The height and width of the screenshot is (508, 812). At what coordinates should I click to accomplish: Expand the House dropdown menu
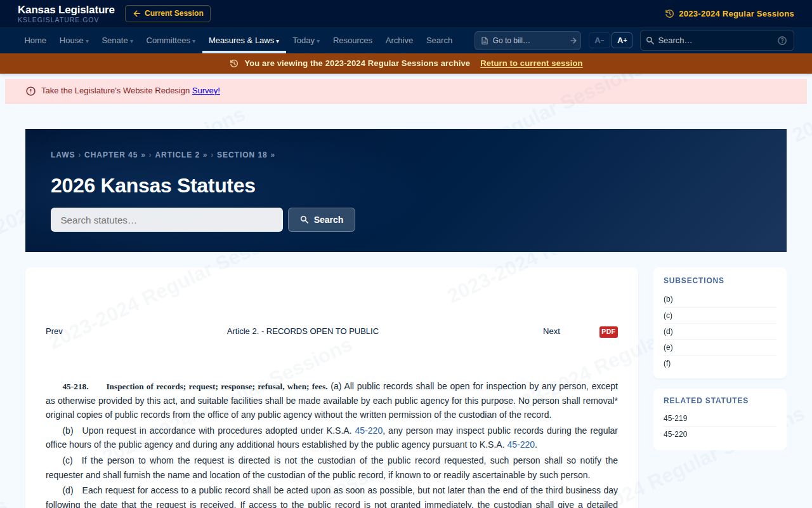click(74, 41)
